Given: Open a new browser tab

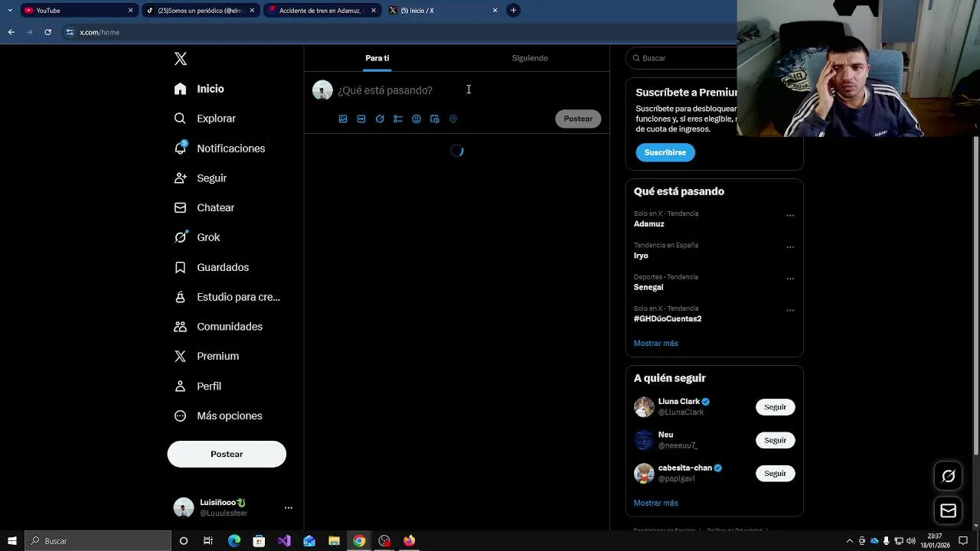Looking at the screenshot, I should tap(513, 11).
